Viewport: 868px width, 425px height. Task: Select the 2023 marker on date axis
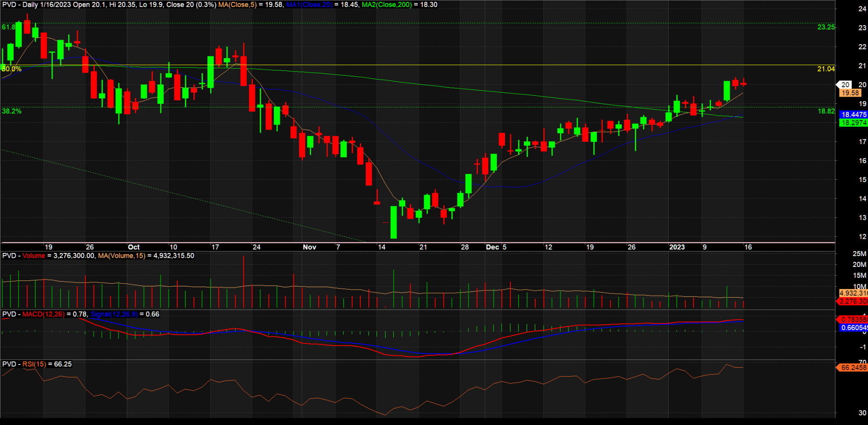click(677, 247)
